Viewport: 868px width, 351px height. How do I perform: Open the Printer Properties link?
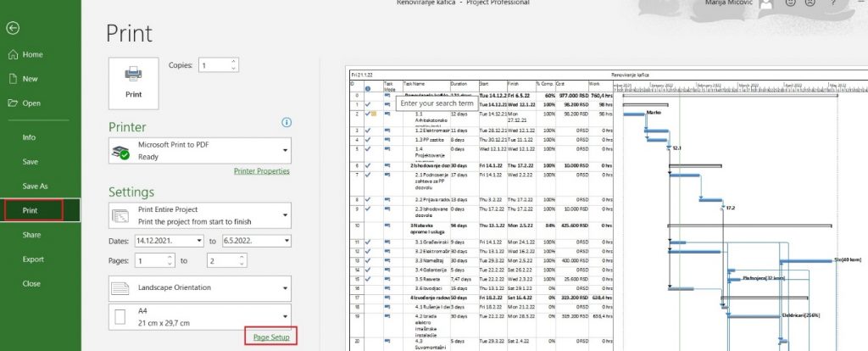[261, 170]
